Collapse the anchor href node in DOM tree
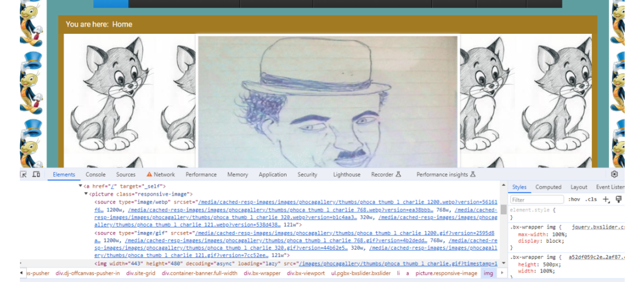Screen dimensions: 644x282 pyautogui.click(x=81, y=186)
